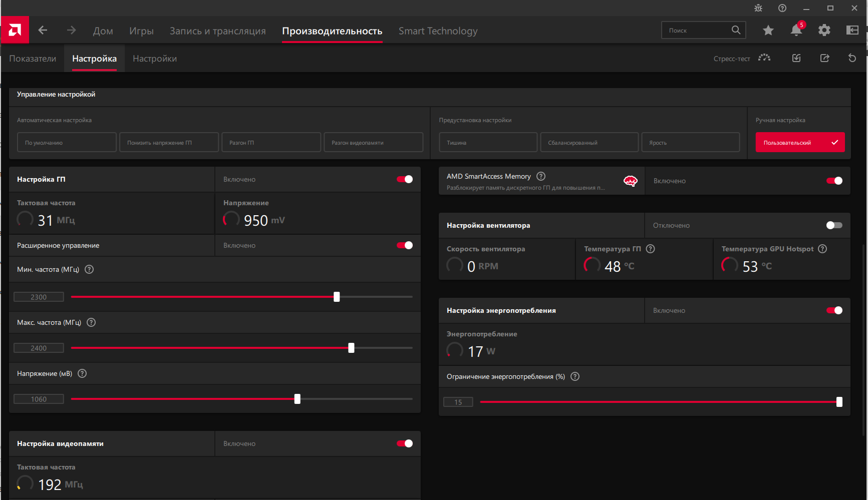This screenshot has width=868, height=500.
Task: Enable Настройка вентилятора switch
Action: (834, 225)
